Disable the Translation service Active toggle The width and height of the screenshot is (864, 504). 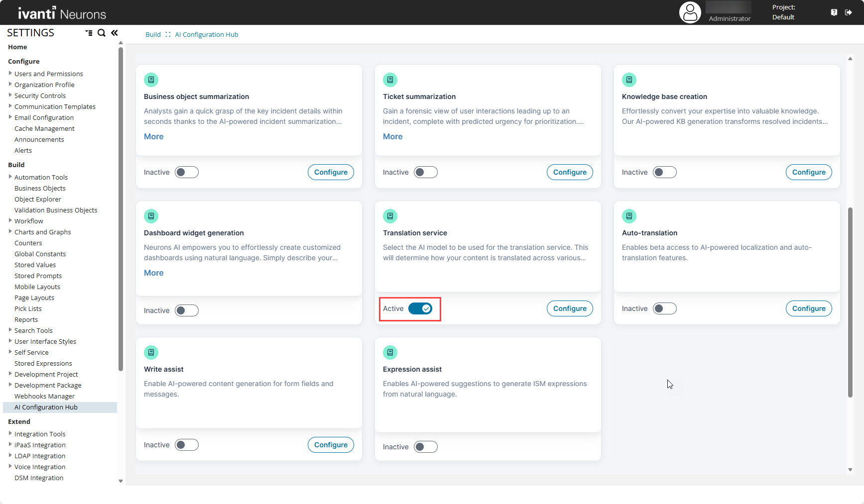point(420,308)
